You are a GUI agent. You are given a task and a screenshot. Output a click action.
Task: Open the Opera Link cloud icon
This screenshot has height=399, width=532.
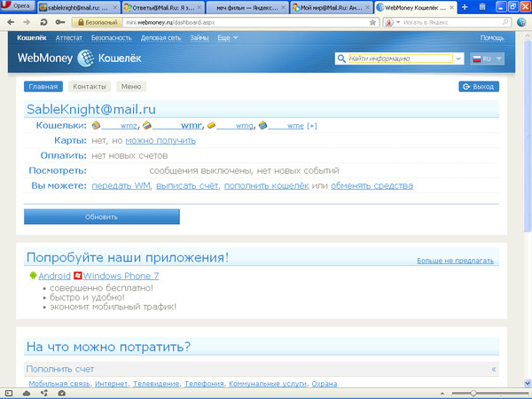[27, 393]
